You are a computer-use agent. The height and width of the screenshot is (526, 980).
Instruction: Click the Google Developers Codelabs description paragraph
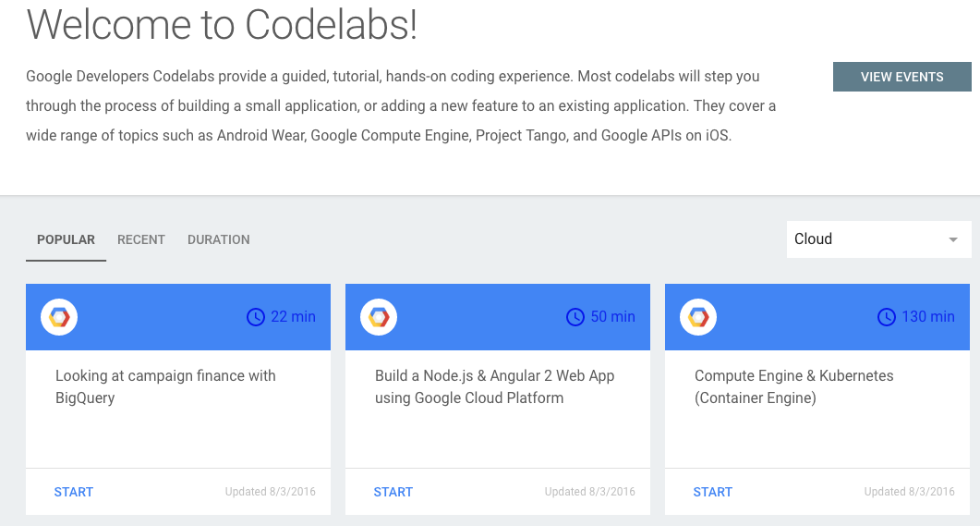point(401,105)
